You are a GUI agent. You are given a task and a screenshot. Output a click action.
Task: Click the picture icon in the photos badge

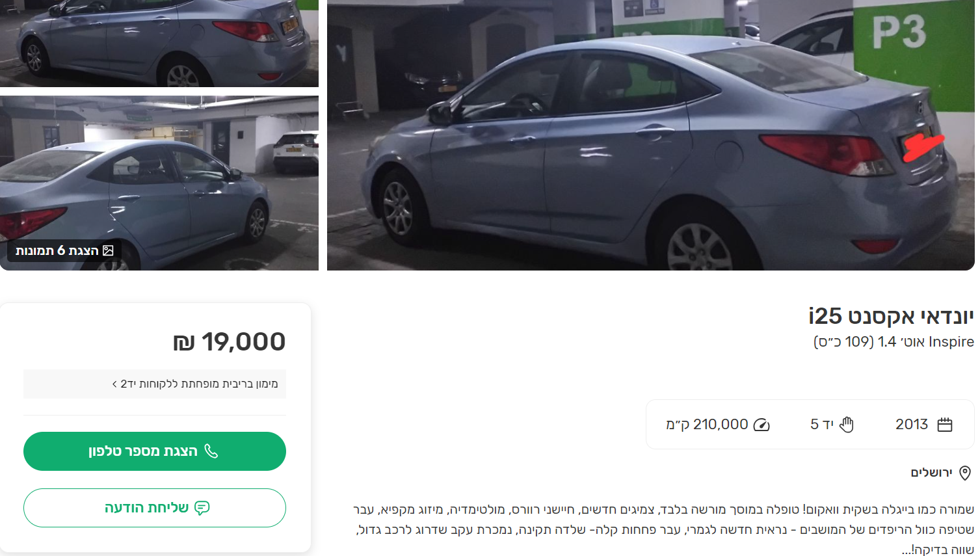108,250
